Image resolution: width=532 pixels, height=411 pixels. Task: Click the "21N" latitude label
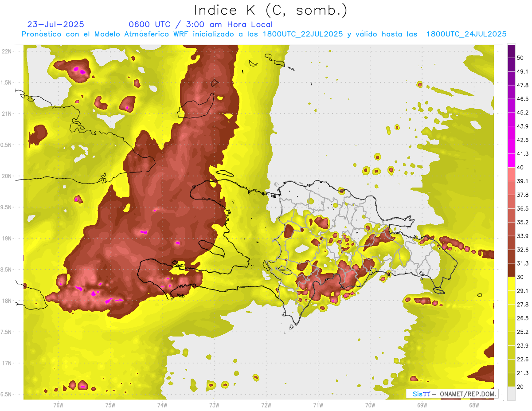(x=7, y=114)
